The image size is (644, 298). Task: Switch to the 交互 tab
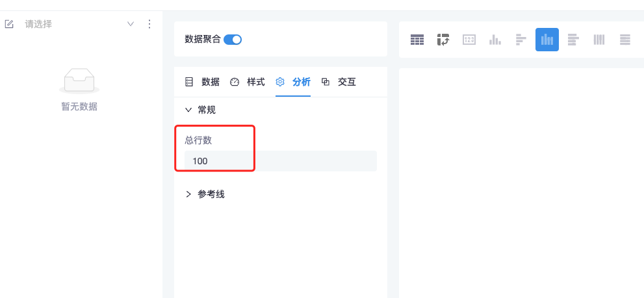[339, 82]
